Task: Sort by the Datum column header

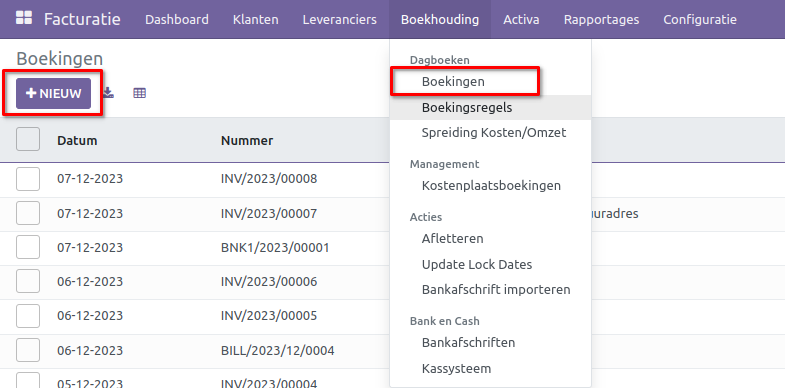Action: coord(77,141)
